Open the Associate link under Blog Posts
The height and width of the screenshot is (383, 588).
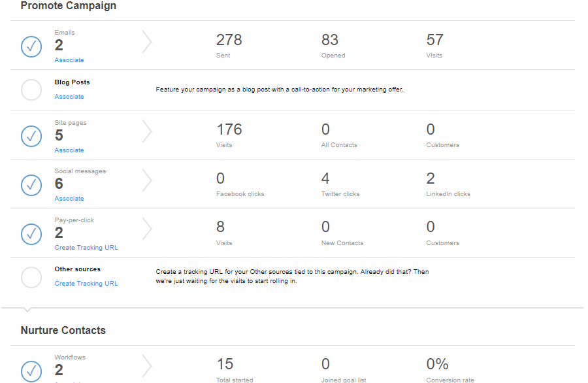(x=69, y=97)
